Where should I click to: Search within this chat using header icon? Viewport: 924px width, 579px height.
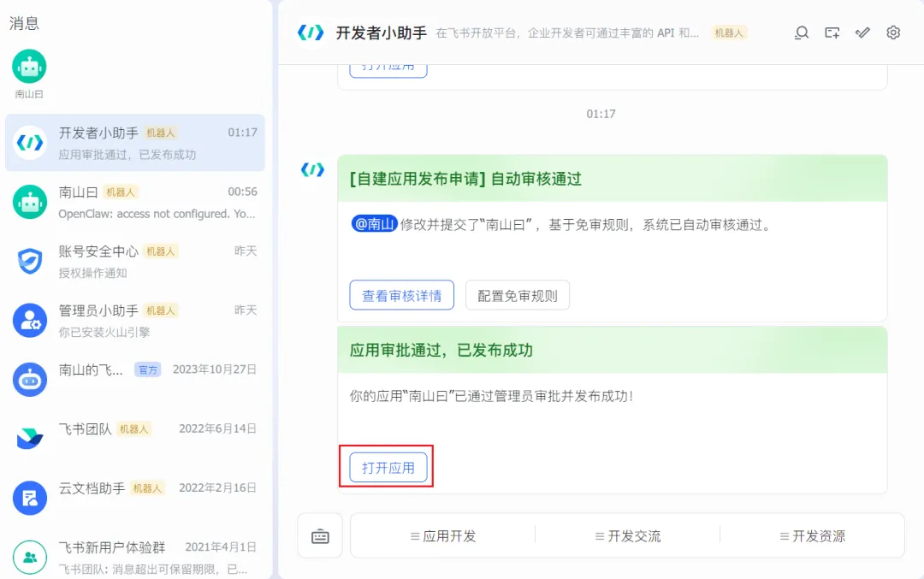click(802, 32)
